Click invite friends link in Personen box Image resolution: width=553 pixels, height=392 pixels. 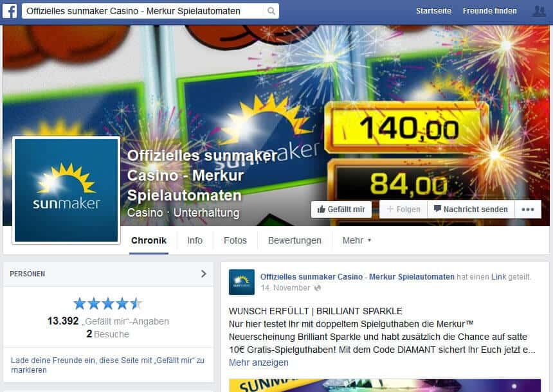[x=107, y=365]
